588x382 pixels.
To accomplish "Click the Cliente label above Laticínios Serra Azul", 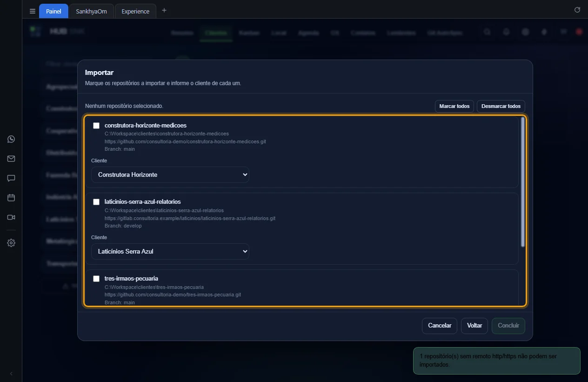I will (x=99, y=237).
